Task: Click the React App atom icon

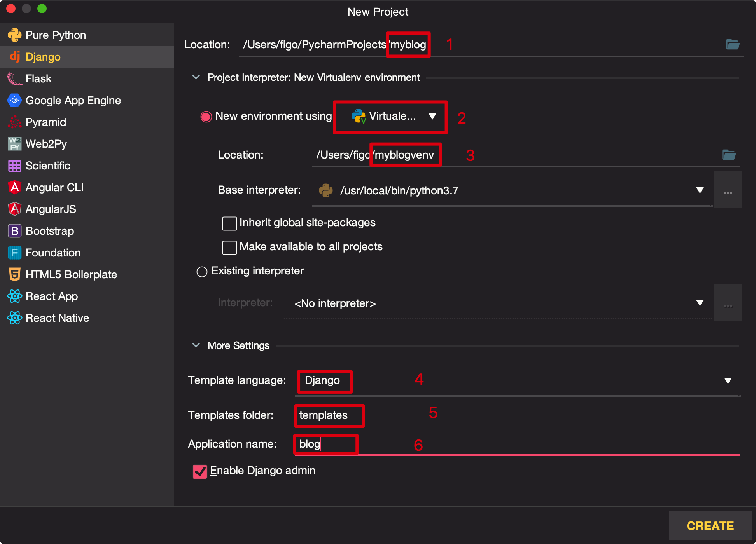Action: pos(14,296)
